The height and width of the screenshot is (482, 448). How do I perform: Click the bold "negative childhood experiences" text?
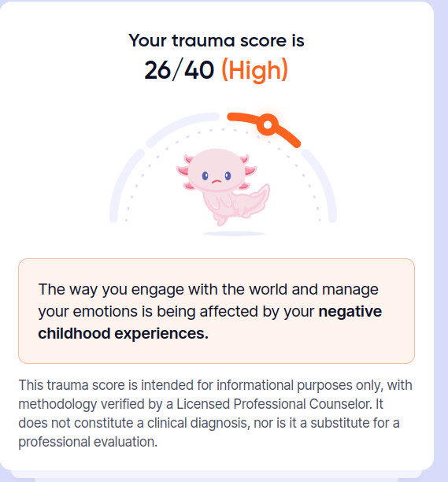click(x=210, y=322)
